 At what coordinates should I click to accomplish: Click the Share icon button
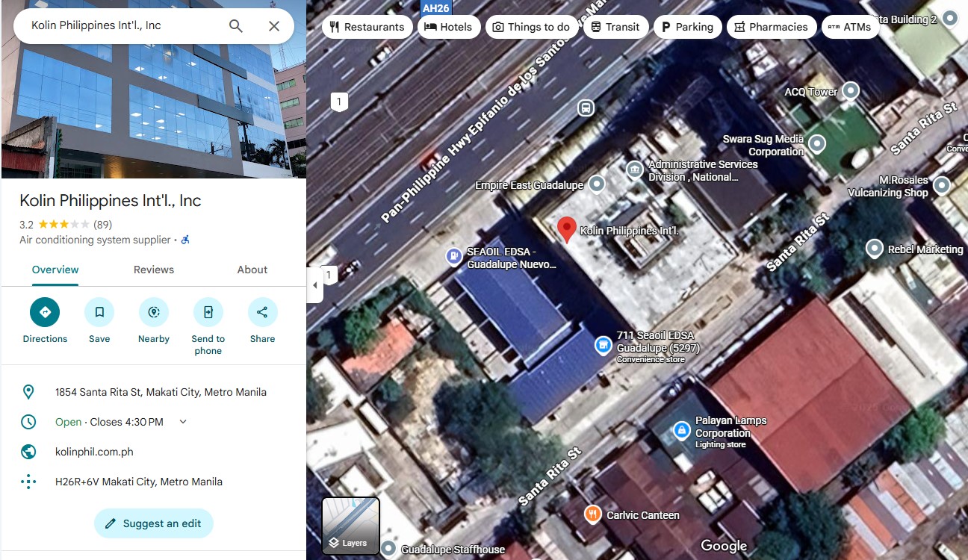[262, 312]
